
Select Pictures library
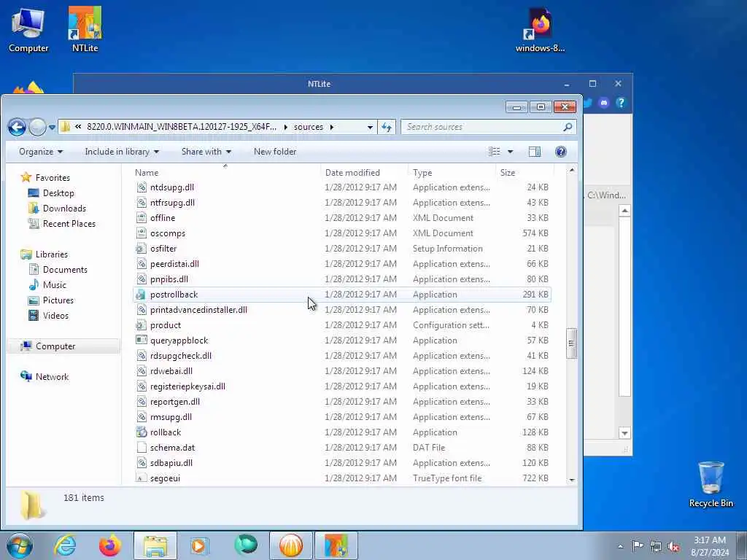tap(58, 300)
